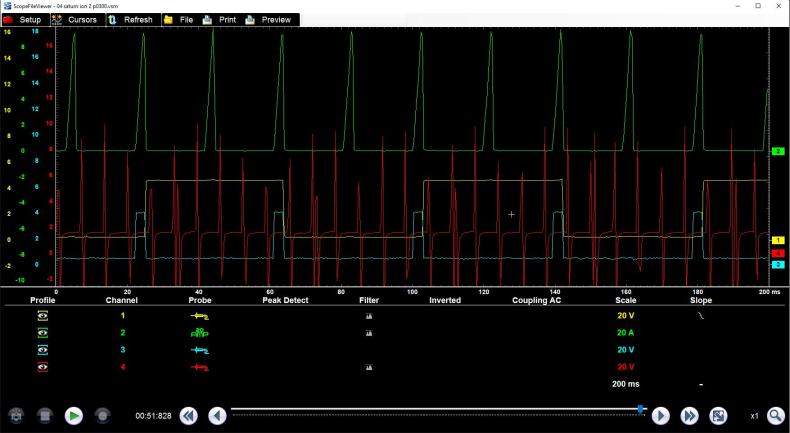Click channel 1 yellow probe icon
Viewport: 790px width, 433px height.
(x=200, y=315)
